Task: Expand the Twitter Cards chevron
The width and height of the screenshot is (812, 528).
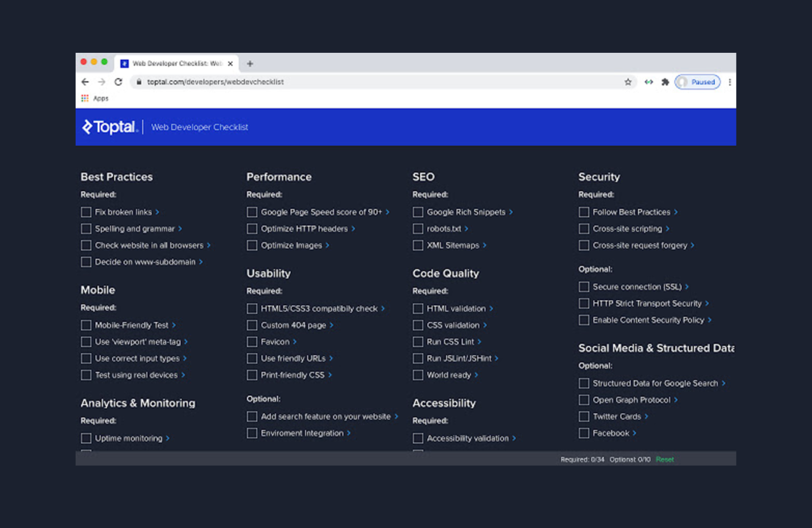Action: point(647,416)
